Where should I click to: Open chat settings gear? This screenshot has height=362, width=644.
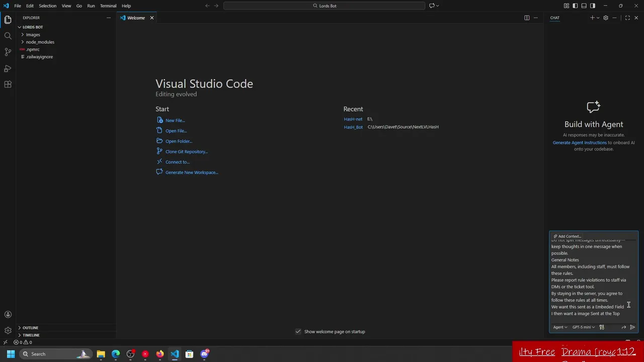point(606,18)
